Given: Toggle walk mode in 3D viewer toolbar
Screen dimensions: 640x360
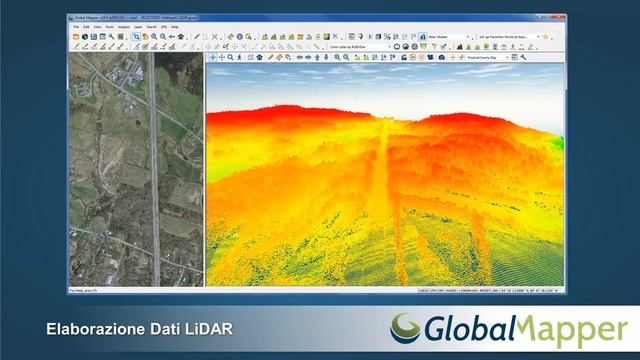Looking at the screenshot, I should click(239, 58).
